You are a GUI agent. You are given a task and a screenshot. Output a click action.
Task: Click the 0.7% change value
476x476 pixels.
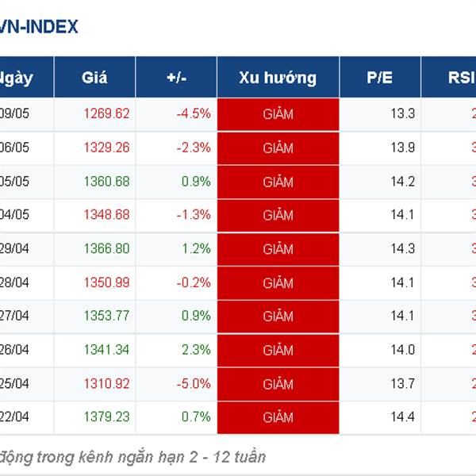pyautogui.click(x=196, y=416)
